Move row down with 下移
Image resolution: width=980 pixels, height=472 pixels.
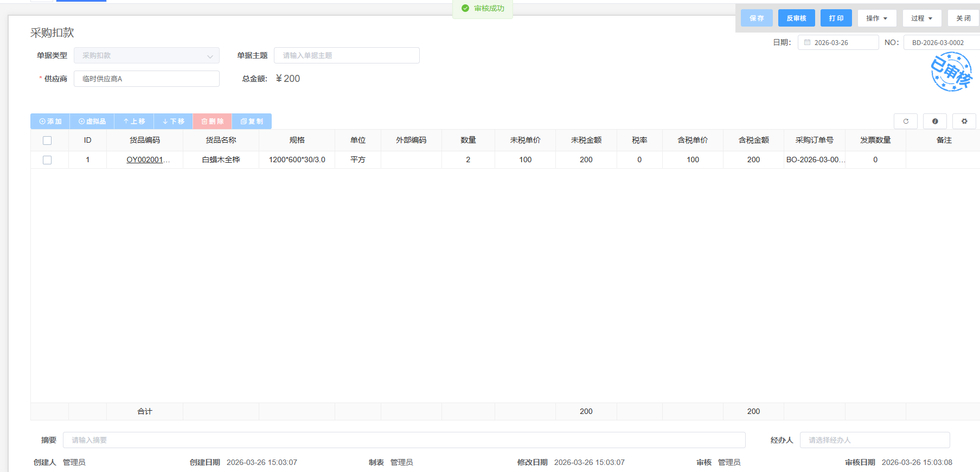click(174, 122)
